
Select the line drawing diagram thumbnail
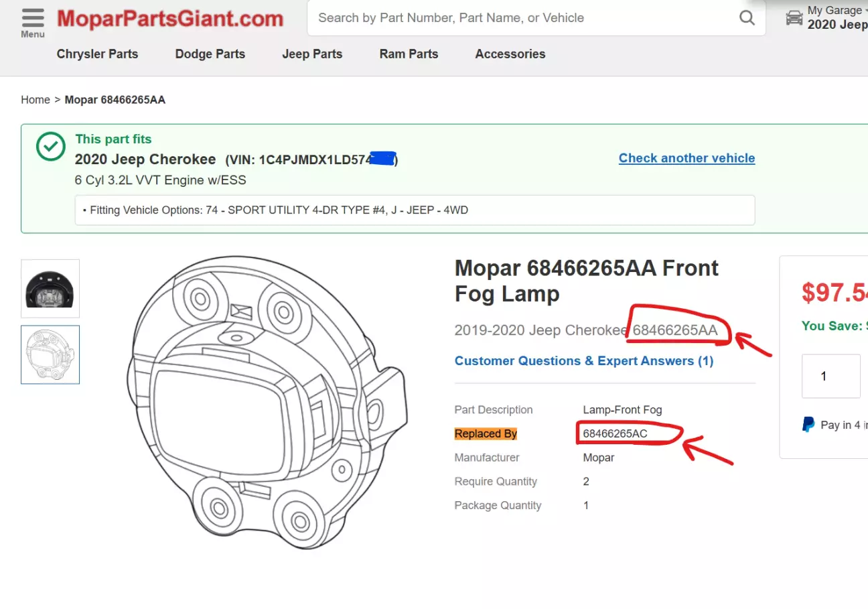(x=50, y=354)
